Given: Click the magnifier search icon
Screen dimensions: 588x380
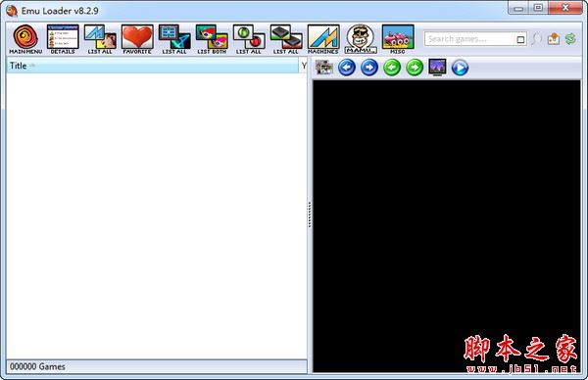Looking at the screenshot, I should coord(537,38).
